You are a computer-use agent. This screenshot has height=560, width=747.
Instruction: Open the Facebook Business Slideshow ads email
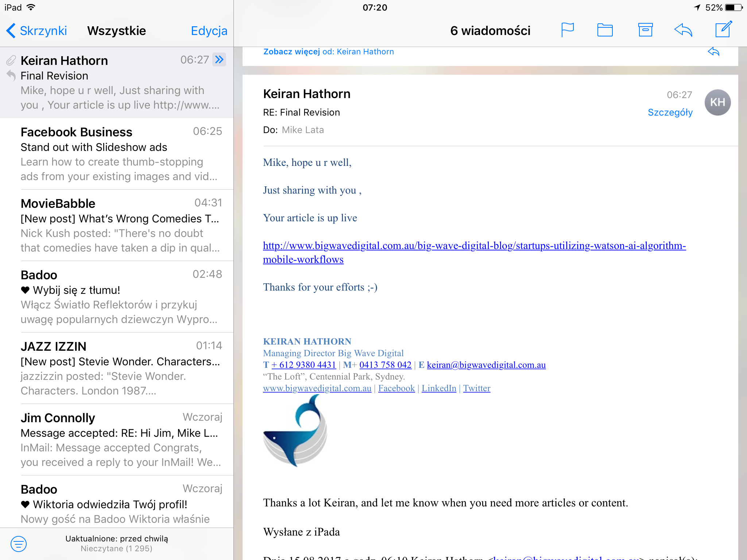120,154
